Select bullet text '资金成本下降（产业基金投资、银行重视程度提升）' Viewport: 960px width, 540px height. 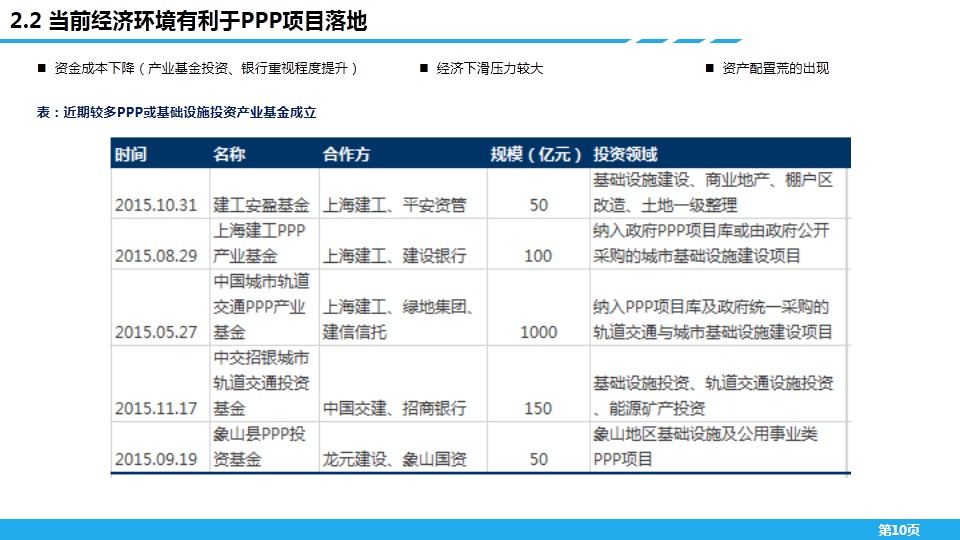tap(206, 68)
